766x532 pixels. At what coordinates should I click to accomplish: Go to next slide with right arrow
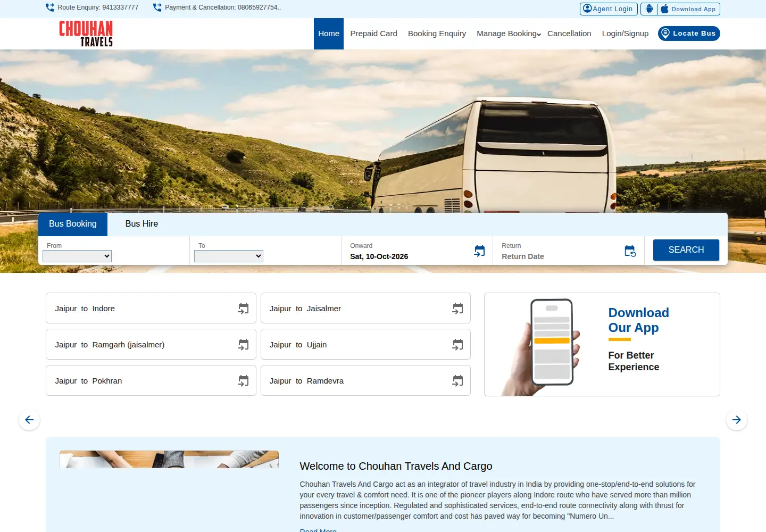[x=737, y=420]
